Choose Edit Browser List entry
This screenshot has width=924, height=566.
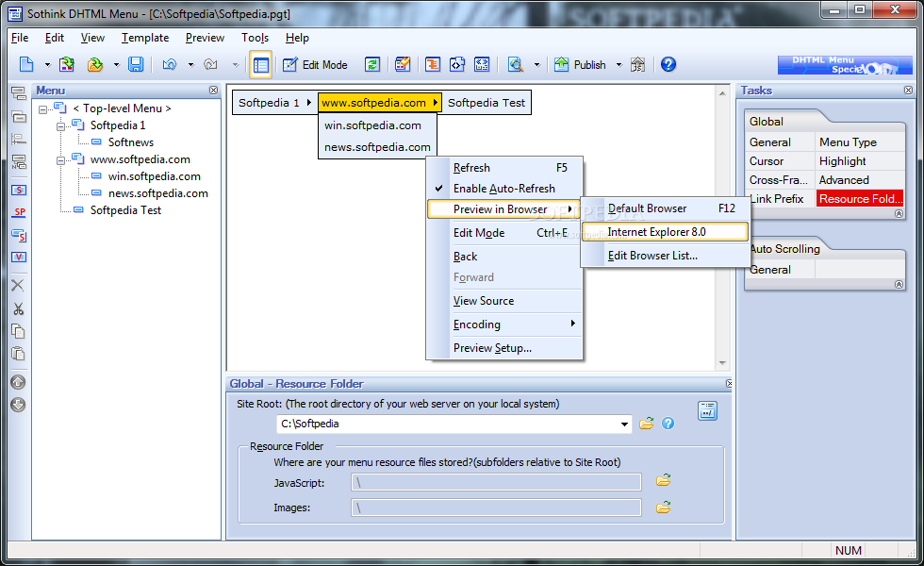tap(666, 256)
